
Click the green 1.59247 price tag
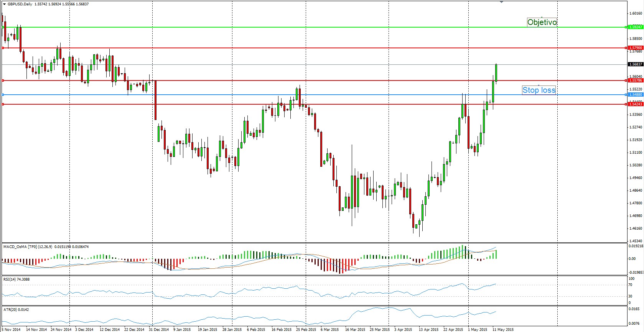(x=636, y=27)
